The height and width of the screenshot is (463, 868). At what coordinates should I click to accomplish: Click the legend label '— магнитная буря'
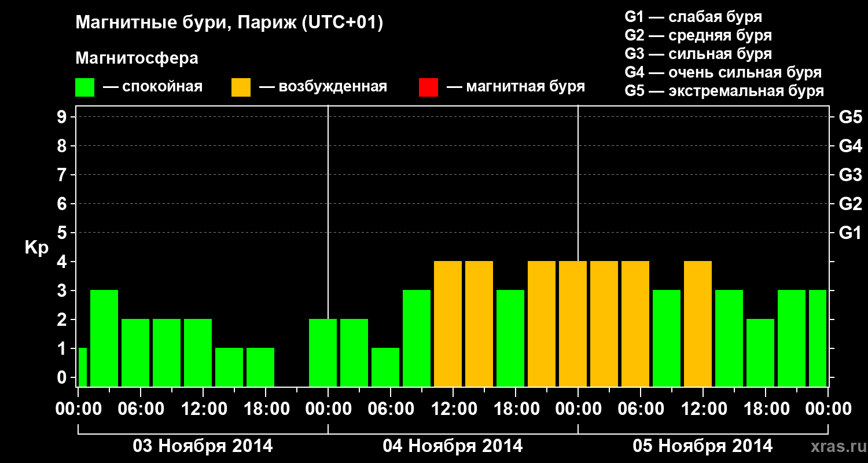coord(516,87)
